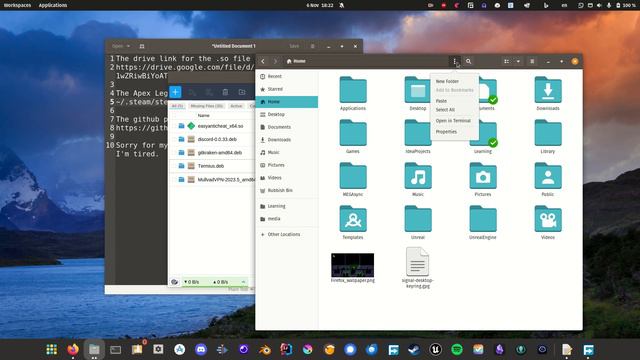
Task: Select the Pictures folder in the grid
Action: (483, 176)
